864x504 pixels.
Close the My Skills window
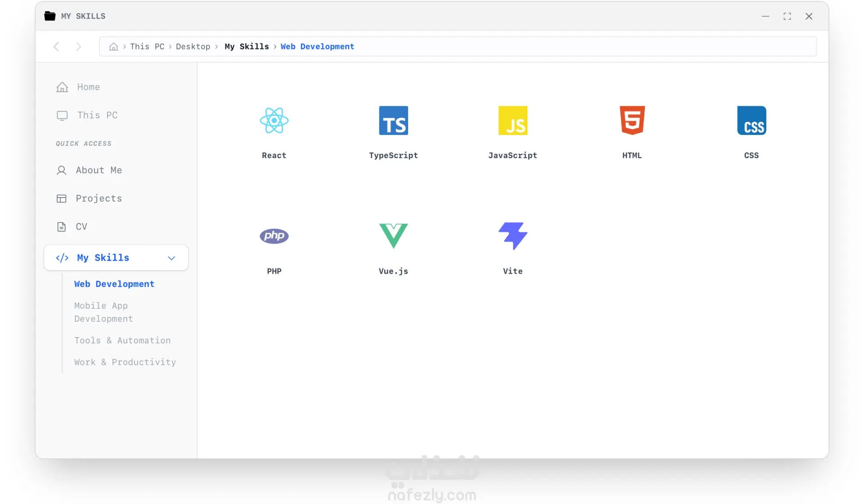click(x=809, y=16)
